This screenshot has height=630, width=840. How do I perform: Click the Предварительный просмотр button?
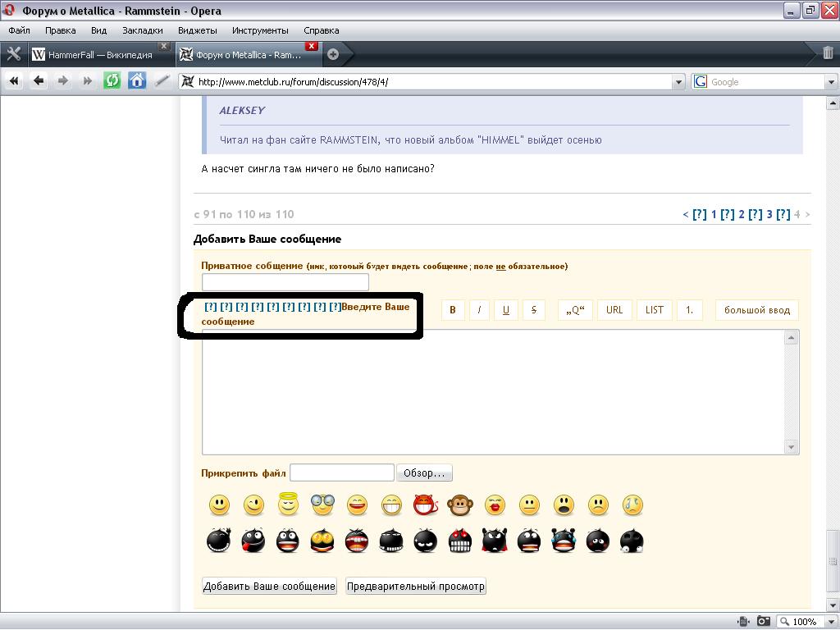416,586
